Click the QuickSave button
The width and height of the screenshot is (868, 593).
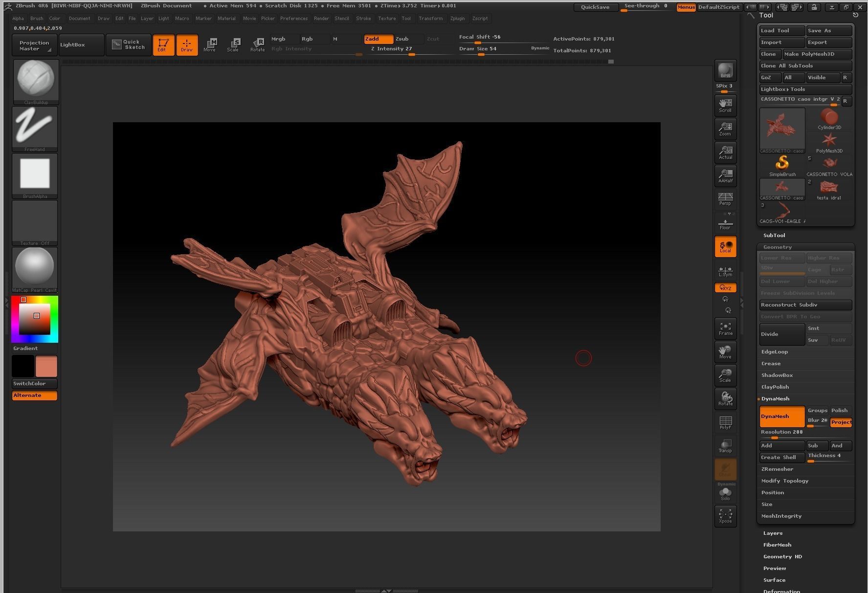click(x=595, y=7)
